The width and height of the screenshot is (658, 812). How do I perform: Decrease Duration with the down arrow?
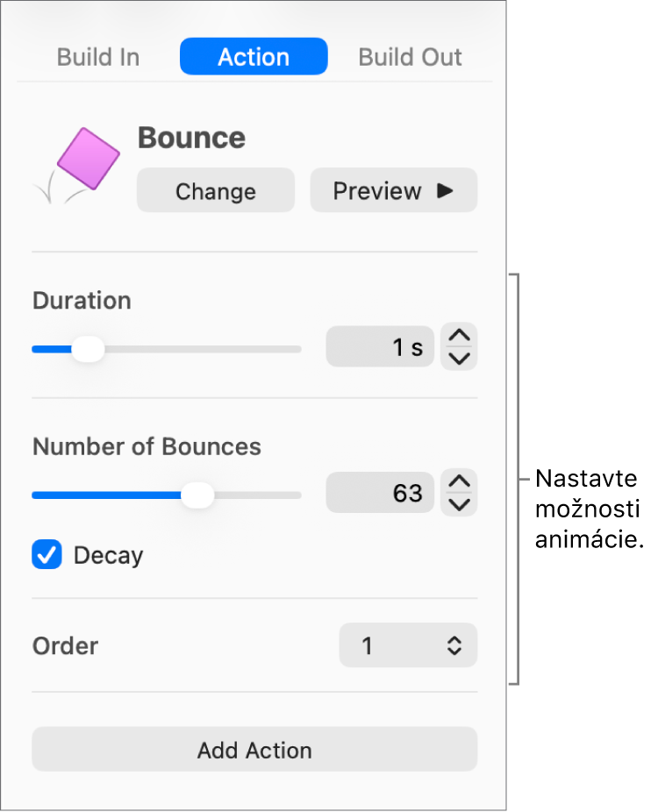coord(459,358)
